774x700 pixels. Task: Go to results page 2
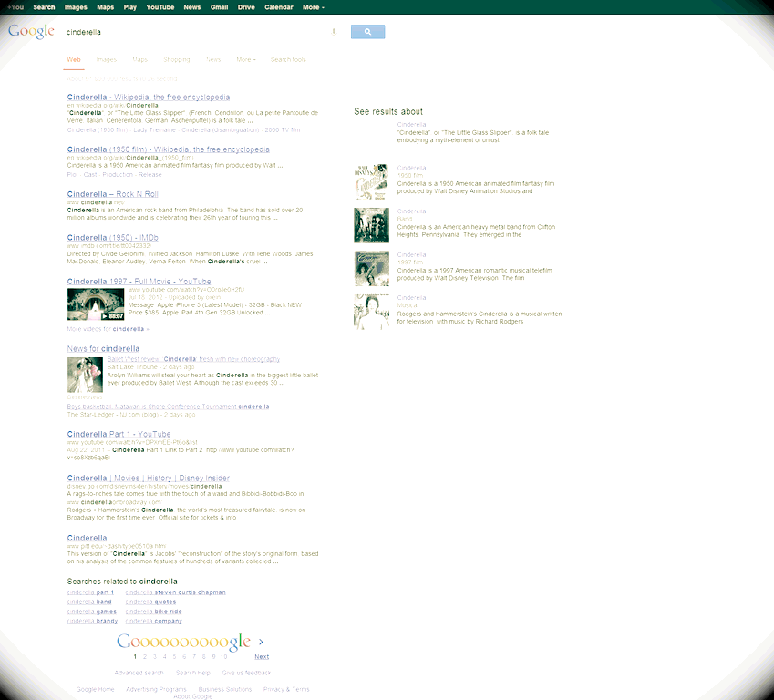coord(145,657)
